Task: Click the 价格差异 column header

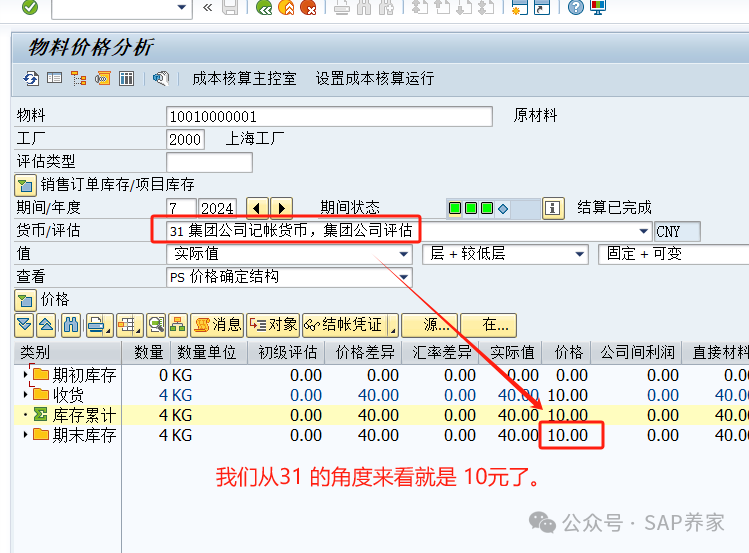Action: point(364,352)
